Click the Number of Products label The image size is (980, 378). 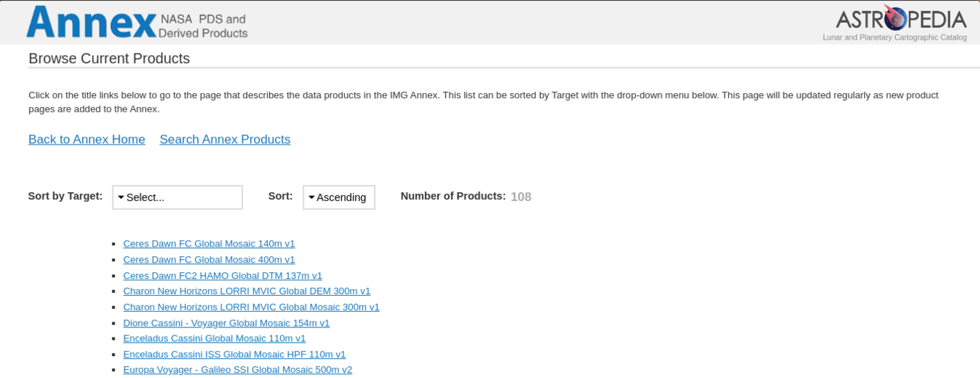(x=453, y=196)
